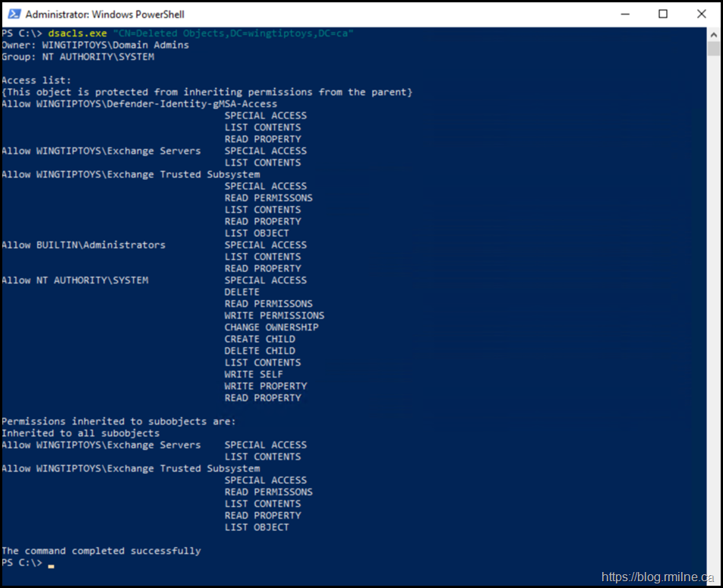723x588 pixels.
Task: Click the WRITE PERMISSIONS line
Action: 274,315
